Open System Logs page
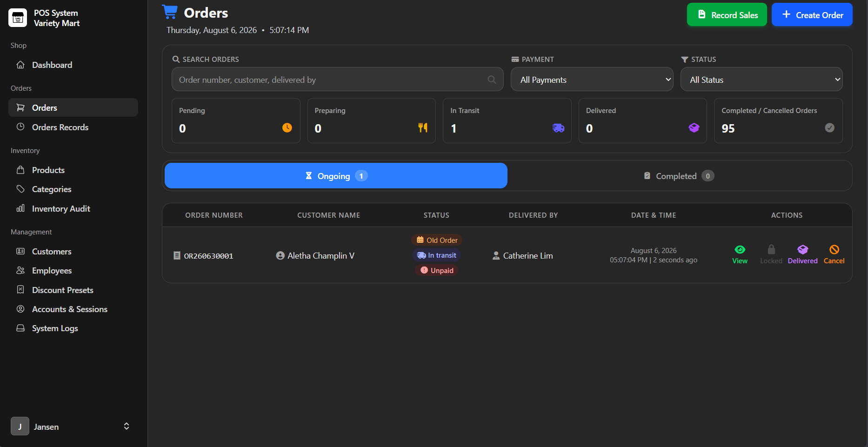868x447 pixels. pyautogui.click(x=73, y=328)
